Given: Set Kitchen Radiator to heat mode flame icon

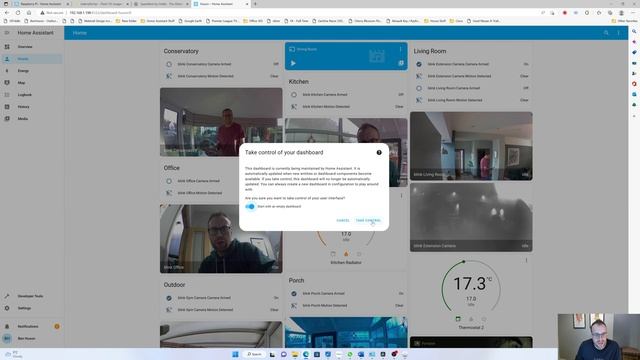Looking at the screenshot, I should point(346,254).
